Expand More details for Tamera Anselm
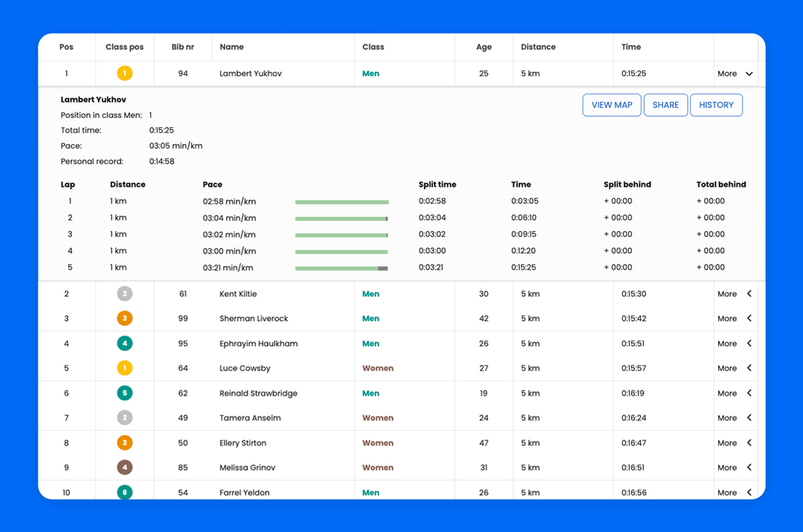This screenshot has width=803, height=532. [x=735, y=418]
